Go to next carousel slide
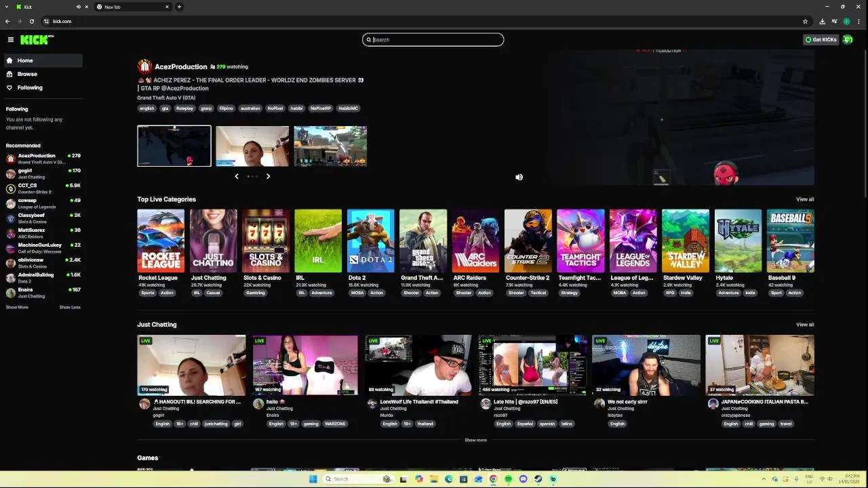 268,176
